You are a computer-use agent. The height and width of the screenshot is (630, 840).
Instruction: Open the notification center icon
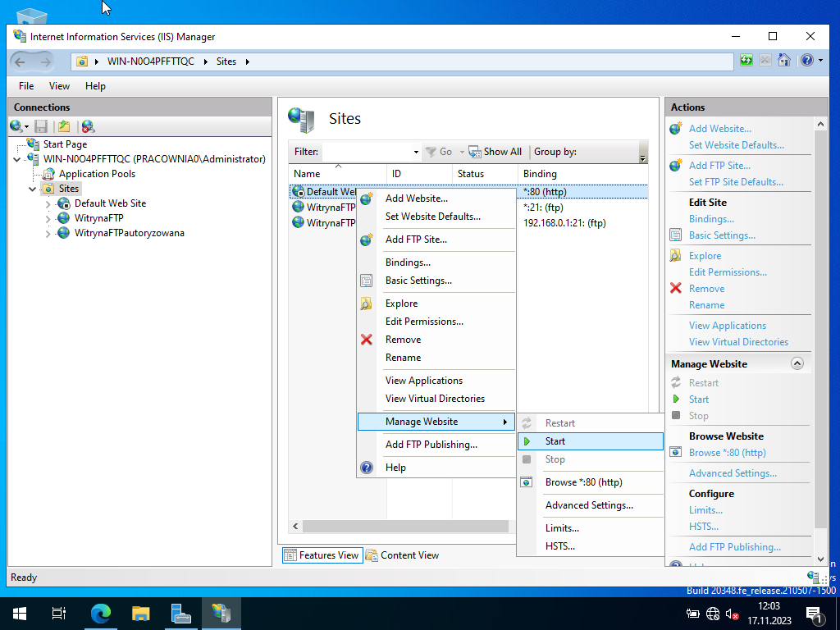click(x=815, y=614)
